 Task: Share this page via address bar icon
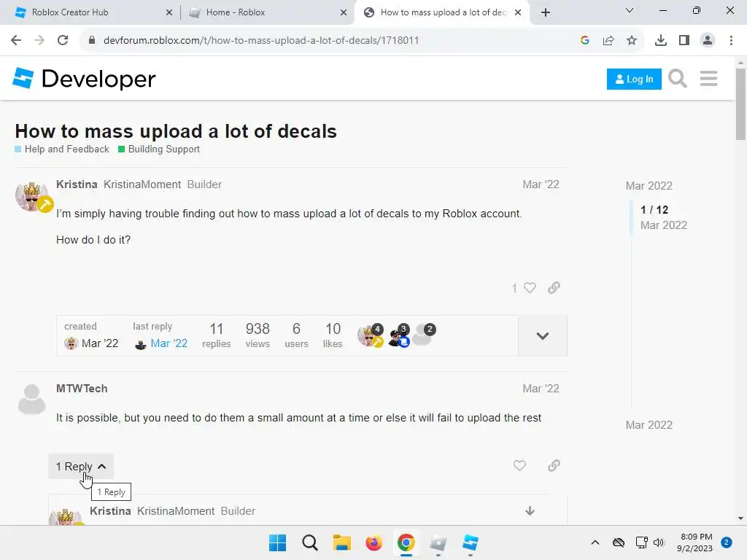(x=608, y=40)
